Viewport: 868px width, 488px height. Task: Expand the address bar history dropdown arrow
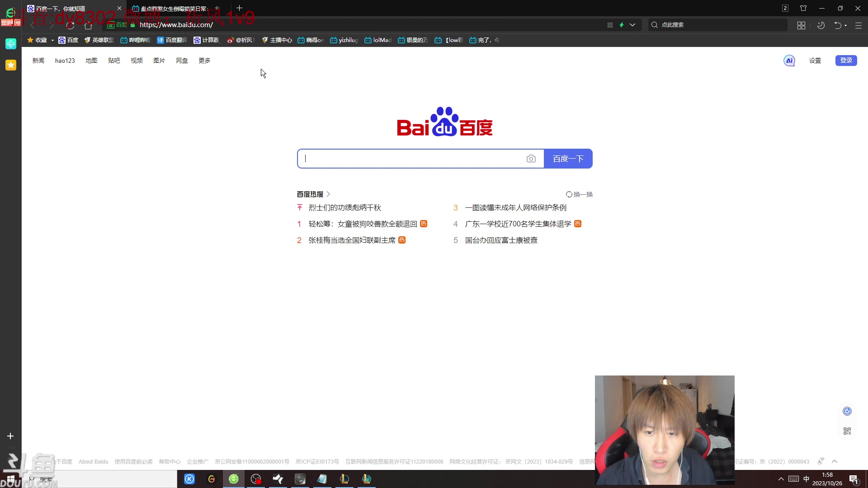coord(632,25)
